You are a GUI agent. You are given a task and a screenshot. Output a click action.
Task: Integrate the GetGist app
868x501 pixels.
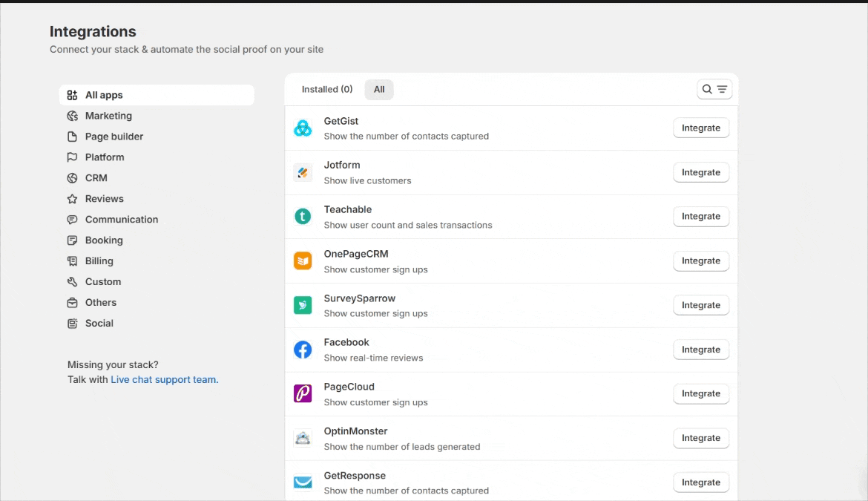pyautogui.click(x=701, y=128)
